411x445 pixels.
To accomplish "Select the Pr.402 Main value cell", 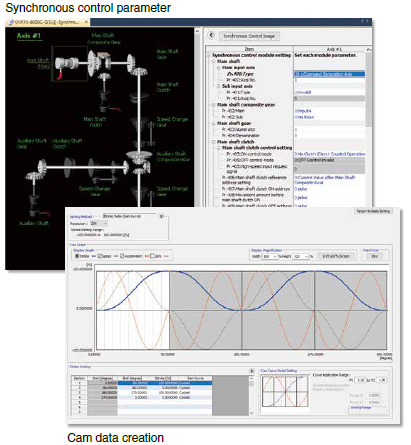I will point(329,111).
